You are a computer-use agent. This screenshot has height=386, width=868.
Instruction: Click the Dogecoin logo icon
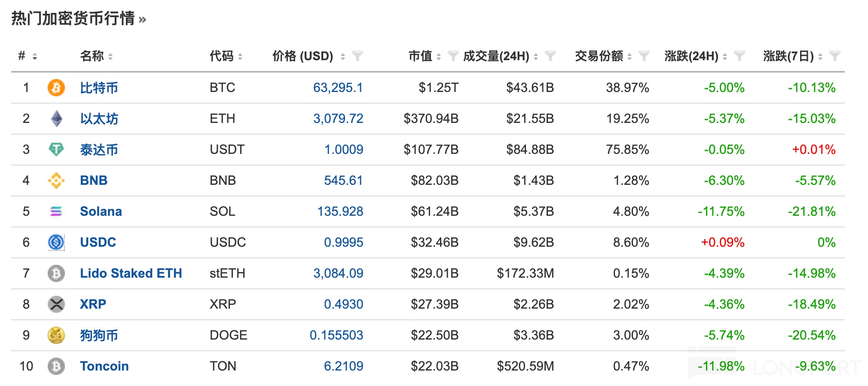[56, 335]
